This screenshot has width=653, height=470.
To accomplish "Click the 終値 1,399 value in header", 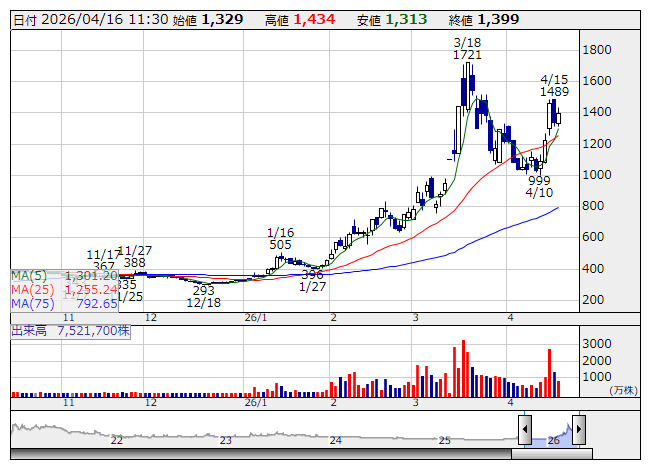I will point(484,20).
